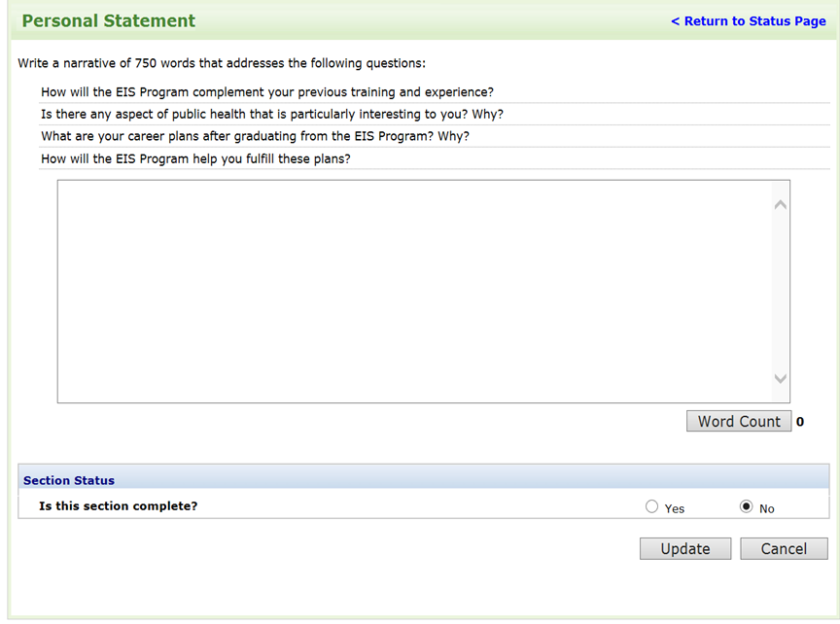Select the No radio button
The image size is (840, 624).
click(x=746, y=506)
